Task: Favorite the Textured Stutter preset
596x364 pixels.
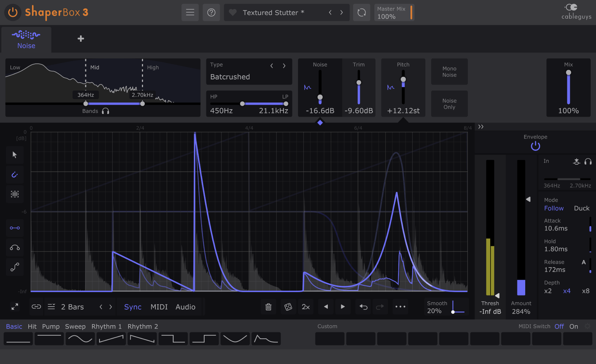Action: tap(233, 12)
